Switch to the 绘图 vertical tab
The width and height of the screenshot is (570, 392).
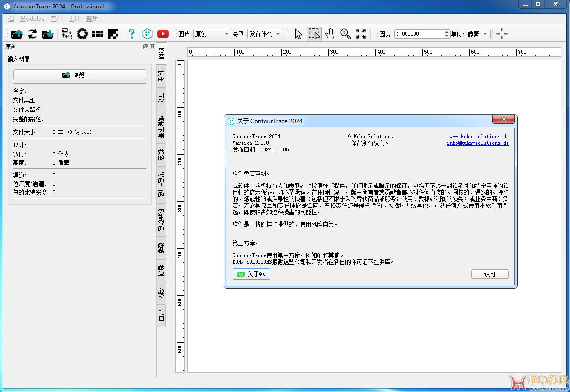(161, 293)
